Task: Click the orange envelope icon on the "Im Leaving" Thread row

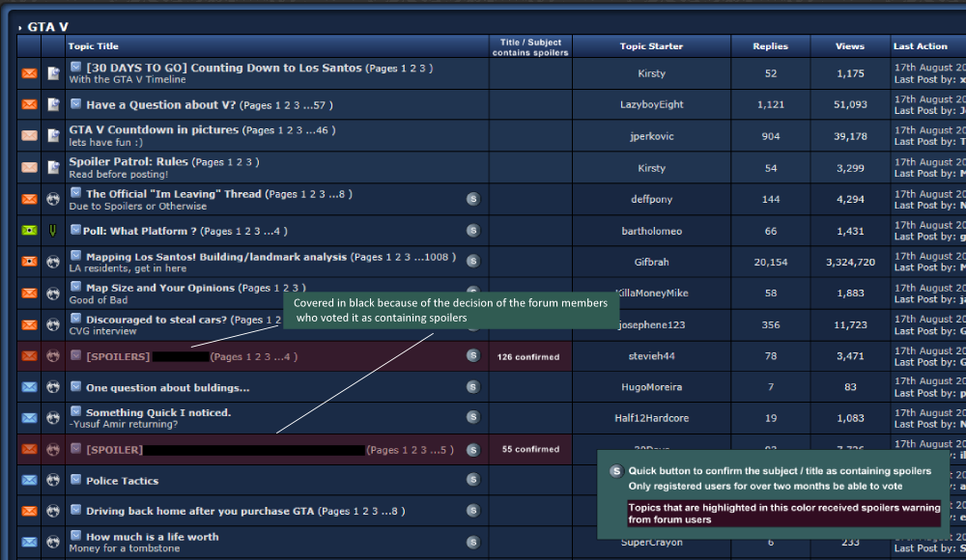Action: [x=29, y=199]
